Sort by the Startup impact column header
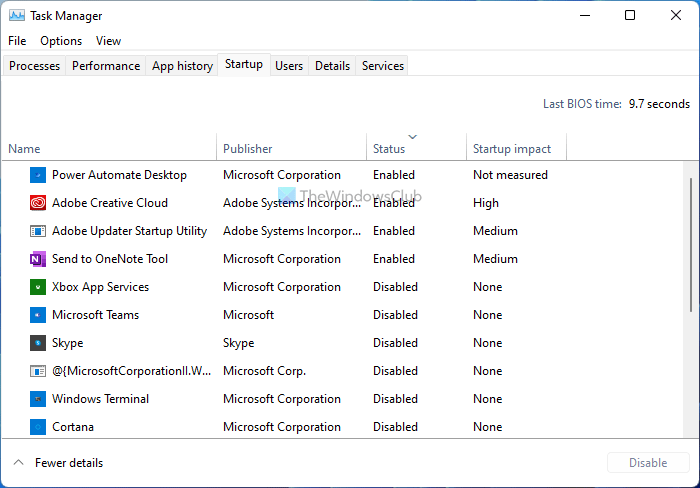The height and width of the screenshot is (488, 700). coord(517,149)
